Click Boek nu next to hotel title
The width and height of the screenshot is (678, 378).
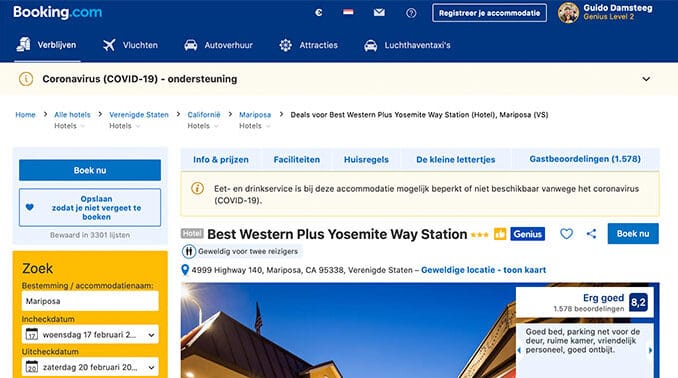click(x=633, y=234)
